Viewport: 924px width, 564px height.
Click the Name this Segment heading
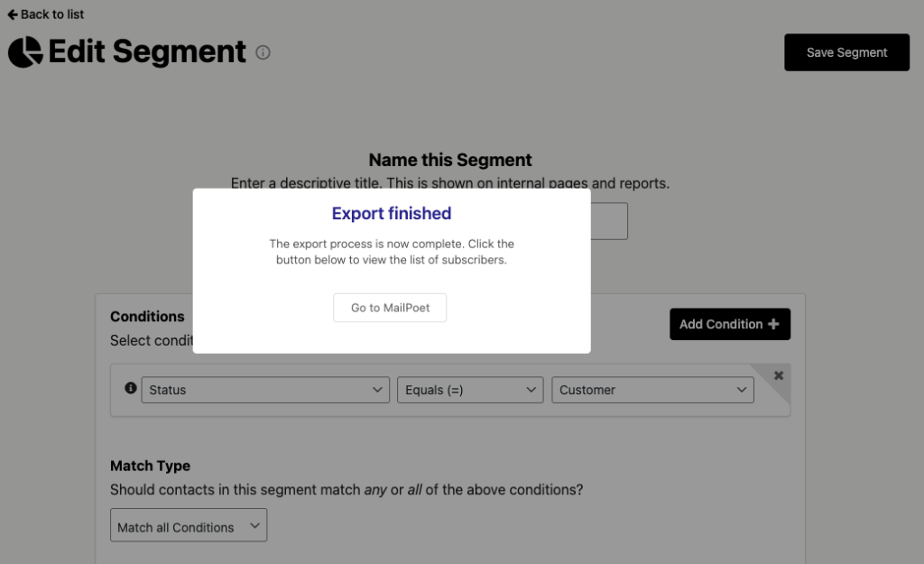(450, 160)
